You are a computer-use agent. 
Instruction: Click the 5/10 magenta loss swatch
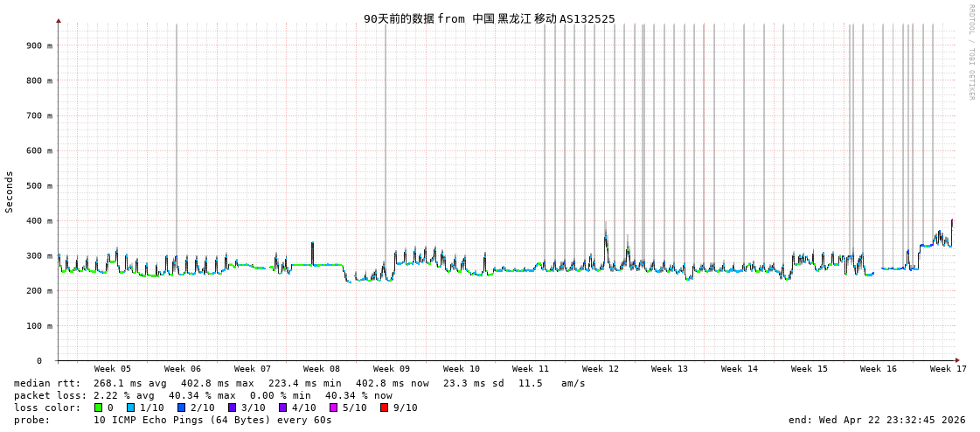(x=333, y=408)
